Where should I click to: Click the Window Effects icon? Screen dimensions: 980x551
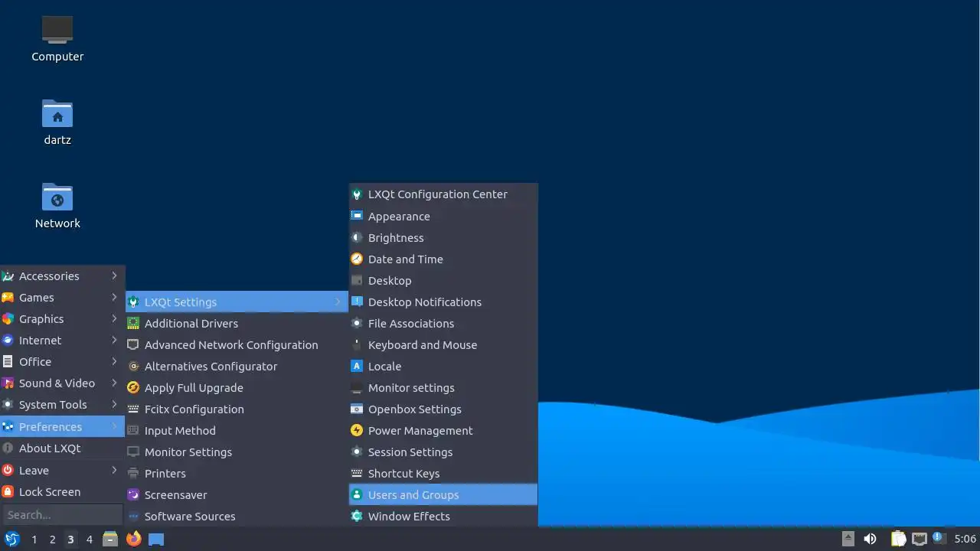[357, 517]
